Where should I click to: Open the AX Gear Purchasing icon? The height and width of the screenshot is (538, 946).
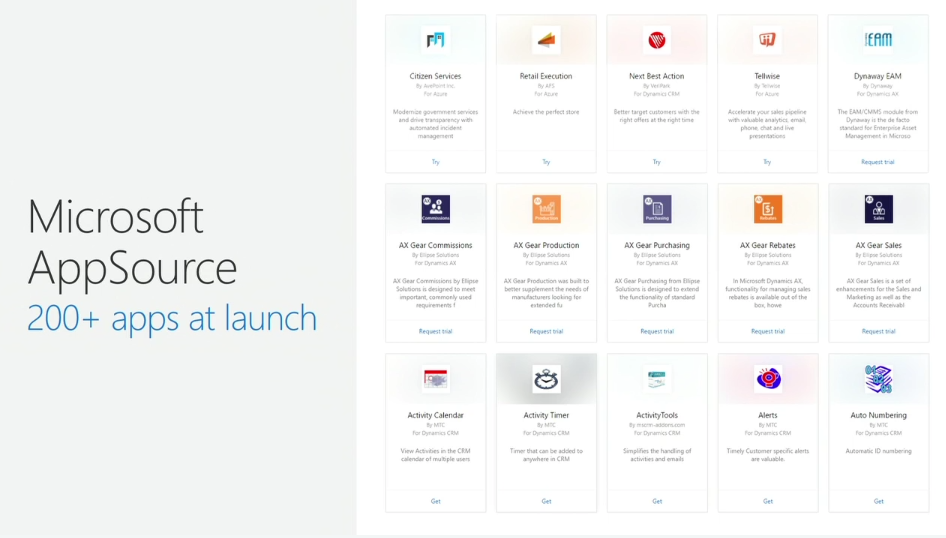pyautogui.click(x=657, y=209)
